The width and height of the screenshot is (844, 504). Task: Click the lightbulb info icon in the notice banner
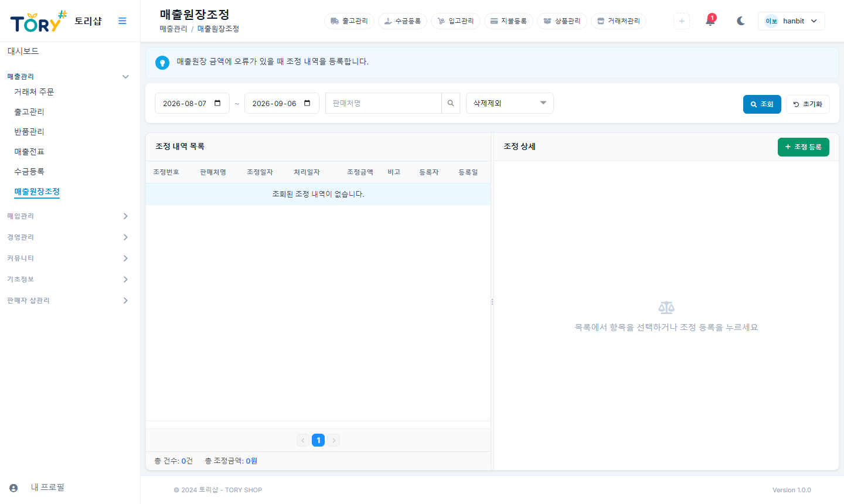click(x=162, y=62)
